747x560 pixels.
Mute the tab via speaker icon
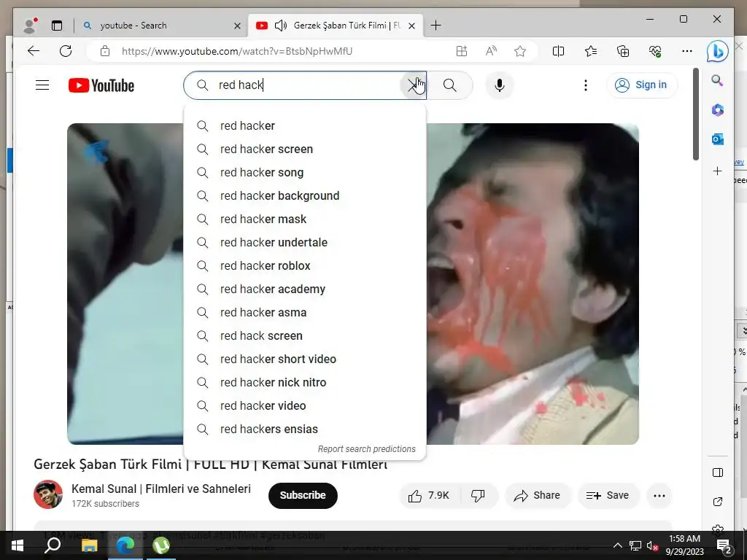[x=281, y=26]
